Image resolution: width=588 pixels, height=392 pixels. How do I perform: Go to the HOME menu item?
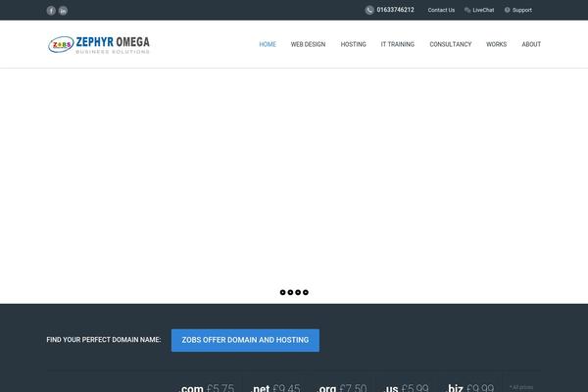tap(268, 44)
